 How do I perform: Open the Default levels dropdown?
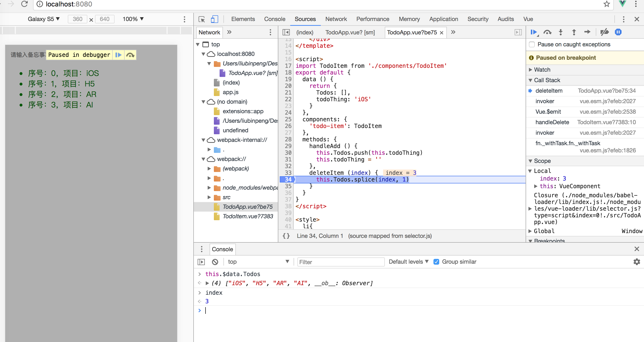pyautogui.click(x=408, y=262)
